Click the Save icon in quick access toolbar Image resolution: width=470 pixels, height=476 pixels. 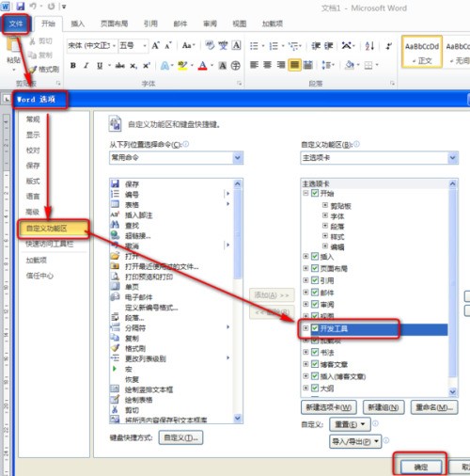click(x=21, y=6)
